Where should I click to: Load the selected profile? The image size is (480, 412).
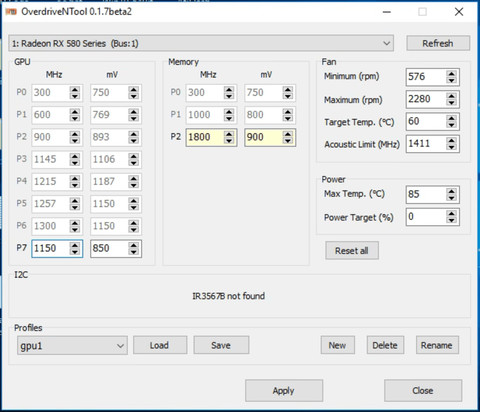click(x=160, y=345)
